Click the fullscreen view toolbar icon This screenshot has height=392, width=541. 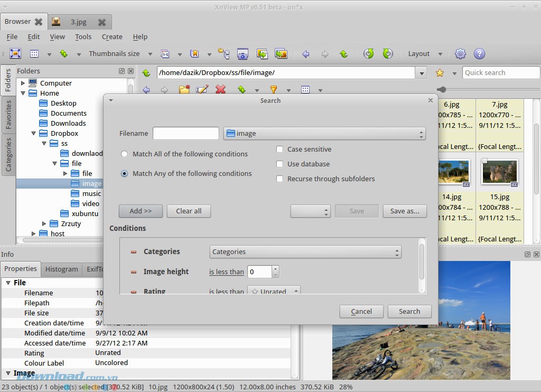pyautogui.click(x=15, y=54)
